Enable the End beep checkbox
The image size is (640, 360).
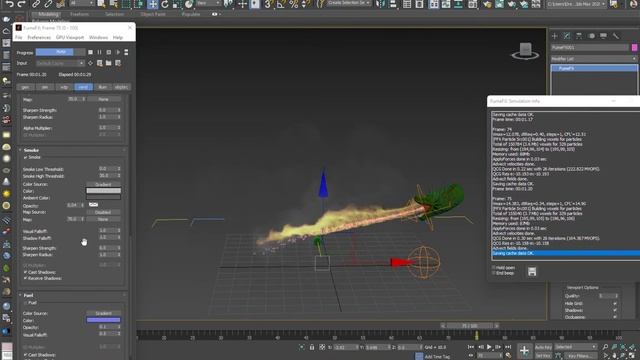point(494,273)
